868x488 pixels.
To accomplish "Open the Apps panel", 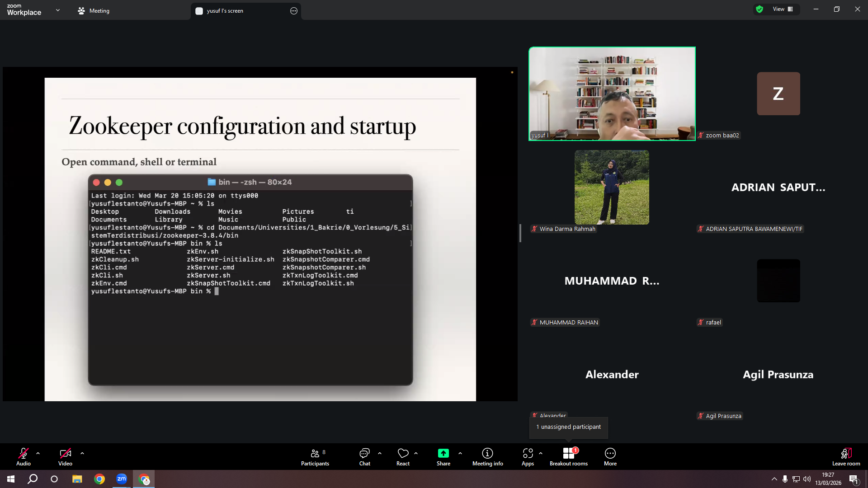I will coord(528,456).
